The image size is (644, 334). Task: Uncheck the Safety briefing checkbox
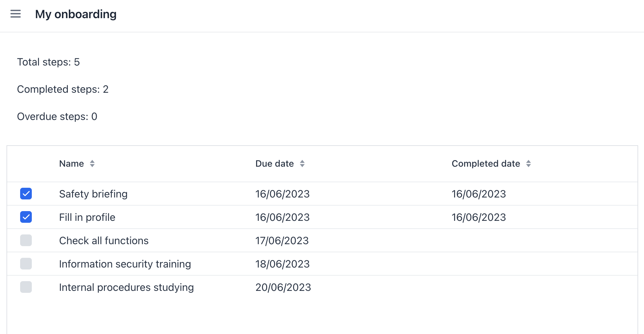26,194
